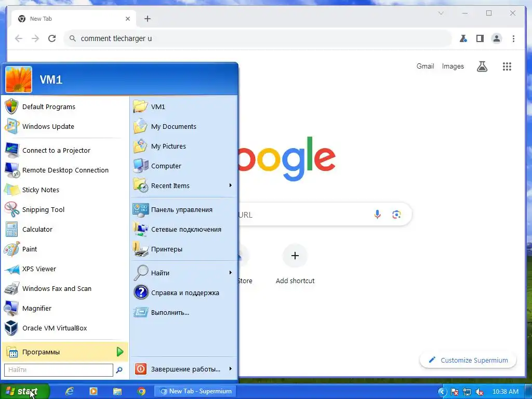Expand the Recent Items submenu

[184, 185]
